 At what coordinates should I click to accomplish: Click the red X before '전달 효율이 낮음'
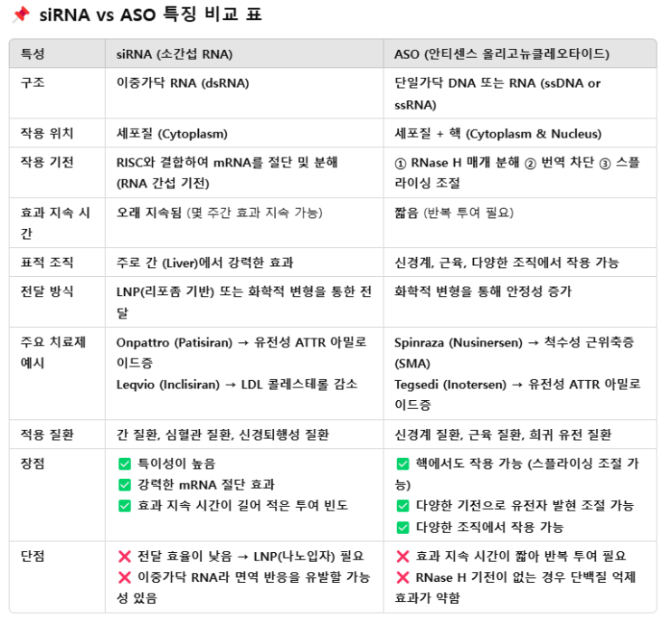point(125,556)
